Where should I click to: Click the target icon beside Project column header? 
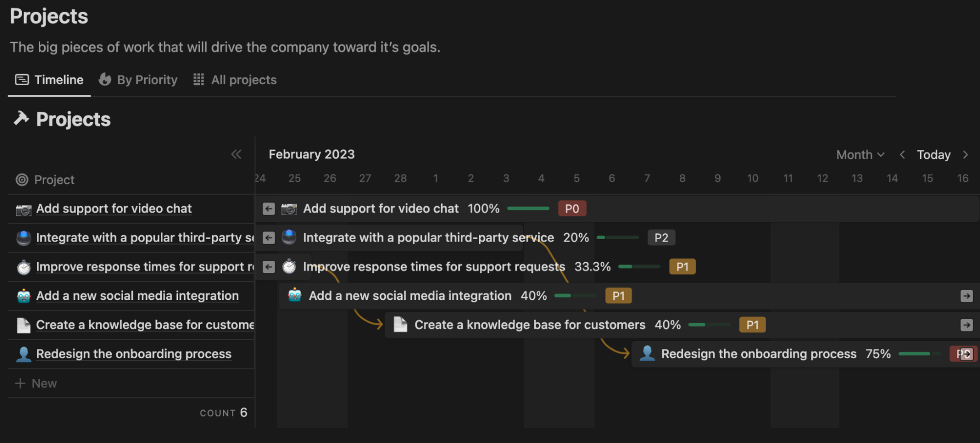22,180
